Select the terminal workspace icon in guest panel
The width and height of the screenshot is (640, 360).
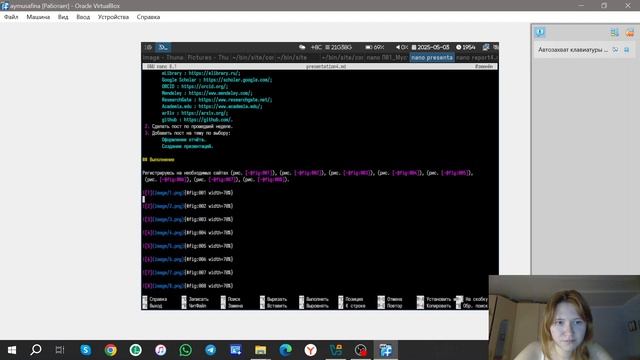pyautogui.click(x=163, y=47)
